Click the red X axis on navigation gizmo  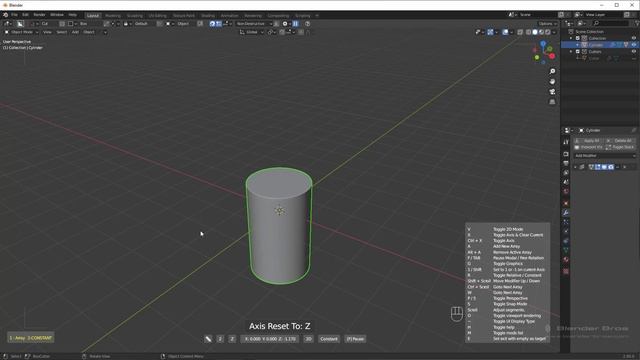[552, 56]
